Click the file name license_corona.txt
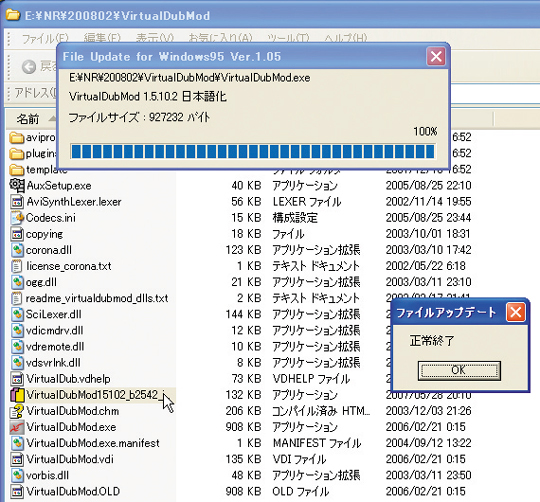Screen dimensions: 540x502 click(x=69, y=266)
